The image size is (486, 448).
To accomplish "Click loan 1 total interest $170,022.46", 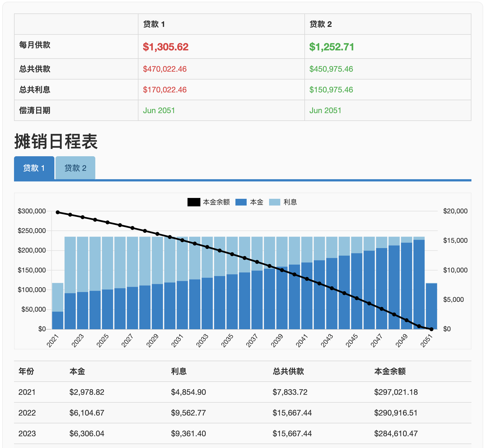I will [165, 90].
